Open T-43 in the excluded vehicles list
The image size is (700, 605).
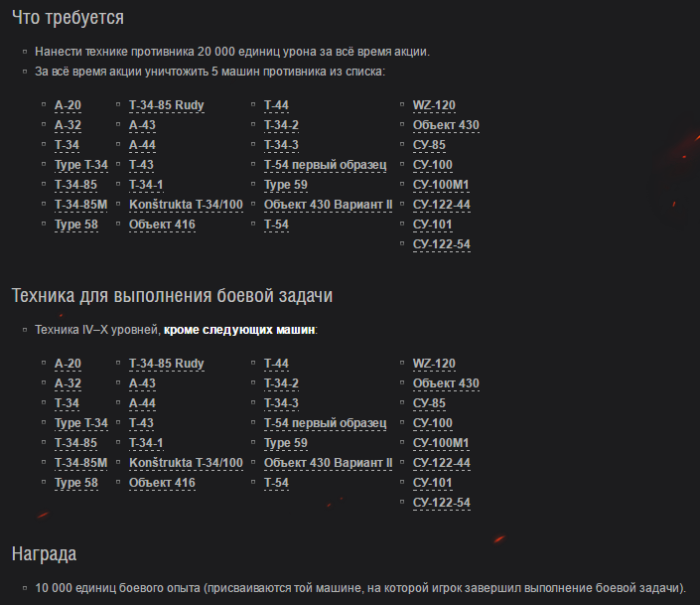(142, 423)
